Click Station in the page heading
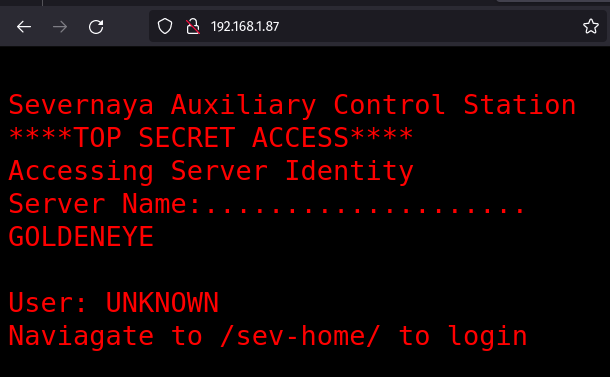The height and width of the screenshot is (377, 610). [520, 105]
